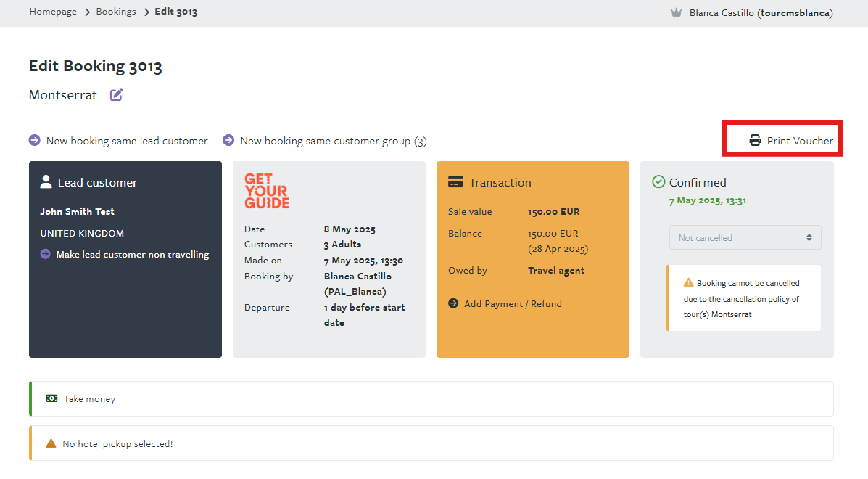
Task: Click Made on value 7 May 2025, 13:30
Action: pos(363,261)
